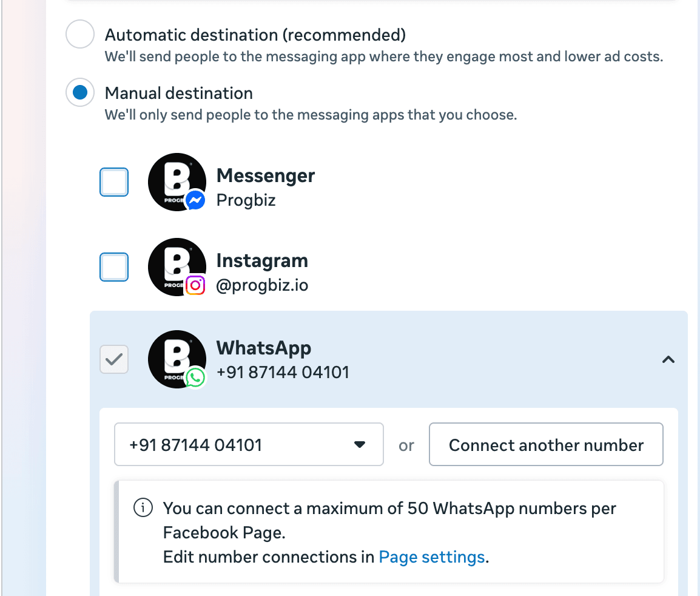Click the info icon in notice box
The image size is (700, 596).
(x=143, y=508)
